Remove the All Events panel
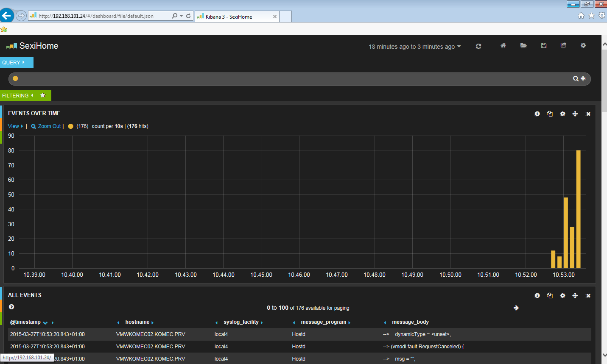The height and width of the screenshot is (364, 607). coord(588,296)
